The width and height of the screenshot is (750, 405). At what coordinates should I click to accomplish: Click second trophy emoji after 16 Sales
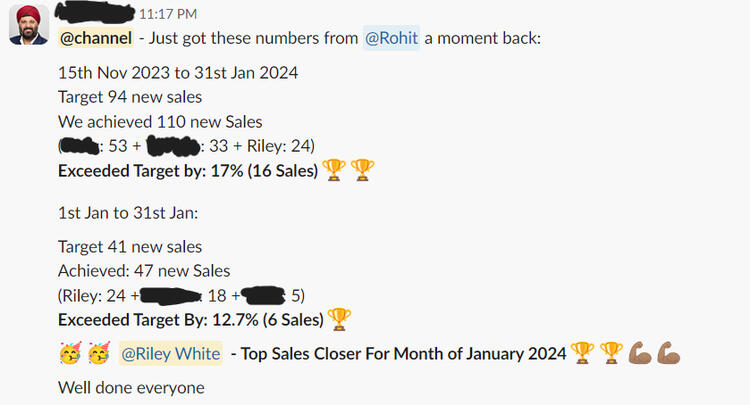tap(361, 171)
